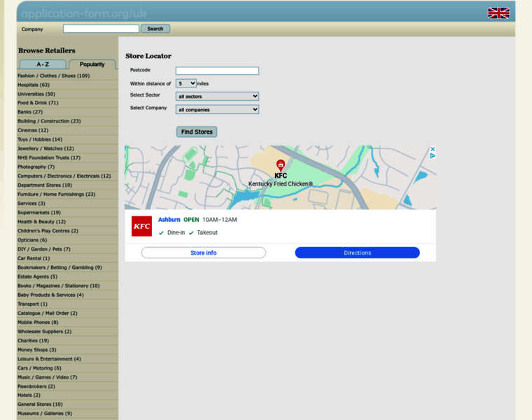The image size is (532, 420).
Task: Open Leisure & Entertainment (4) category
Action: [x=49, y=359]
